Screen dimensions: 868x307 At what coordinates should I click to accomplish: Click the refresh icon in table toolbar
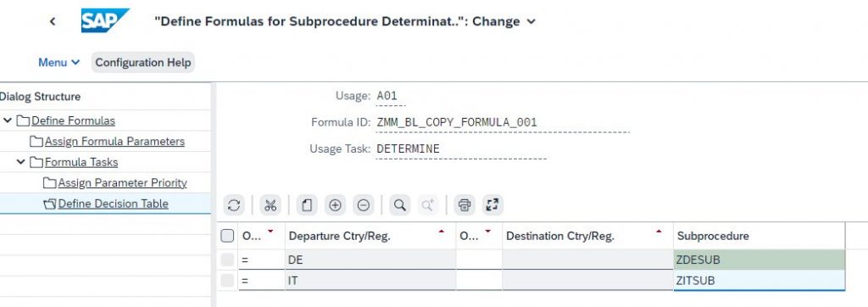point(234,205)
